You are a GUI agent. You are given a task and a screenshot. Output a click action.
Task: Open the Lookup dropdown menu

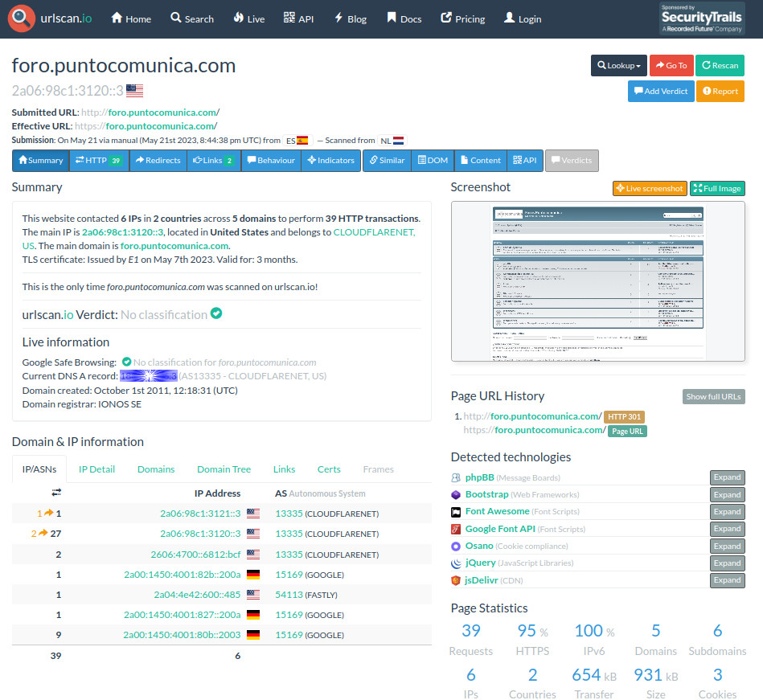(618, 66)
